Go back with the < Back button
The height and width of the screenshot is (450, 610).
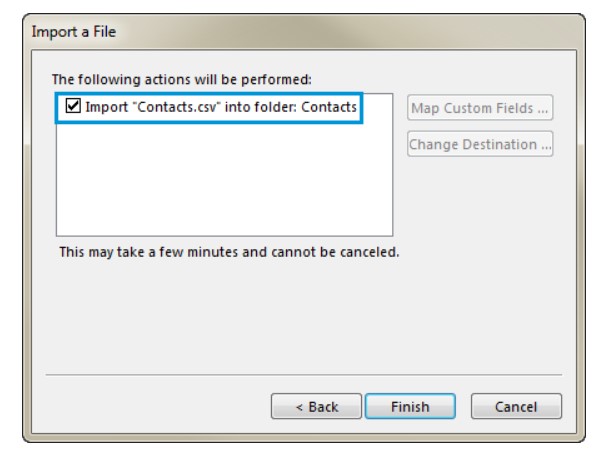click(x=316, y=406)
